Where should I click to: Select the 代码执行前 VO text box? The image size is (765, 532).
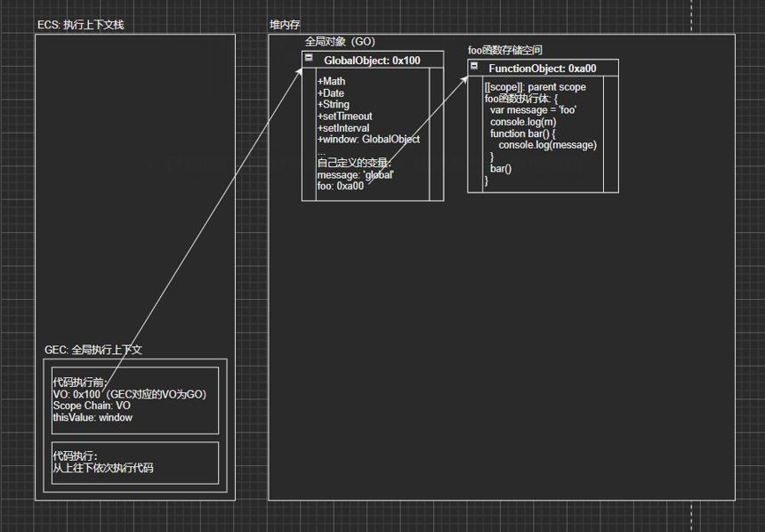click(135, 400)
